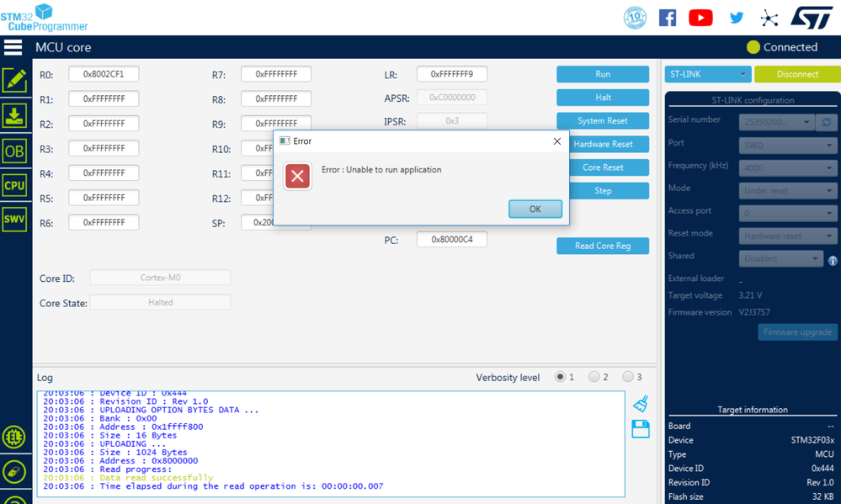Click the R3 register field

(x=104, y=148)
